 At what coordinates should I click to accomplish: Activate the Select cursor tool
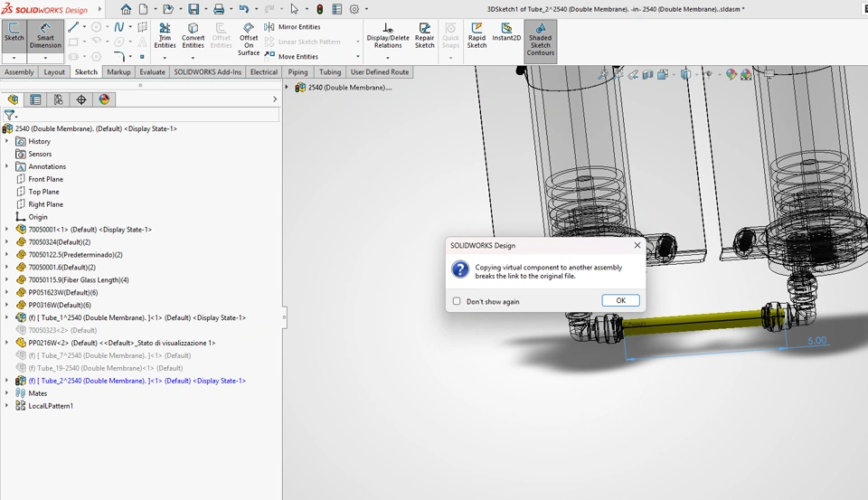pyautogui.click(x=295, y=9)
